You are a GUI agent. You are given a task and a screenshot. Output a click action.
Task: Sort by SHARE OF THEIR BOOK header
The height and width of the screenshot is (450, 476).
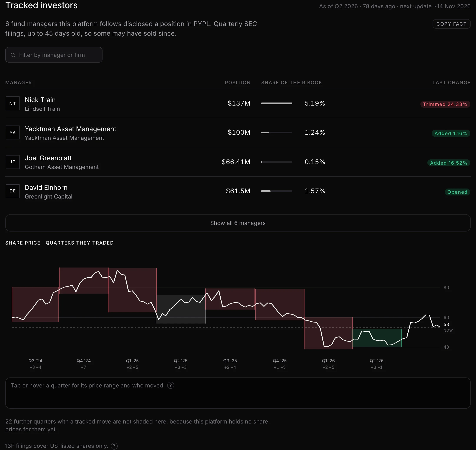(x=292, y=83)
